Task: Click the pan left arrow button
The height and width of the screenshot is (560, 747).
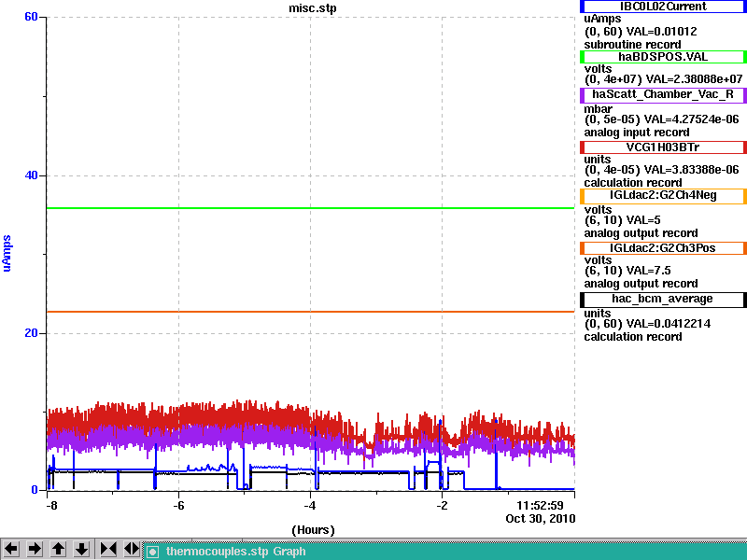Action: 11,549
